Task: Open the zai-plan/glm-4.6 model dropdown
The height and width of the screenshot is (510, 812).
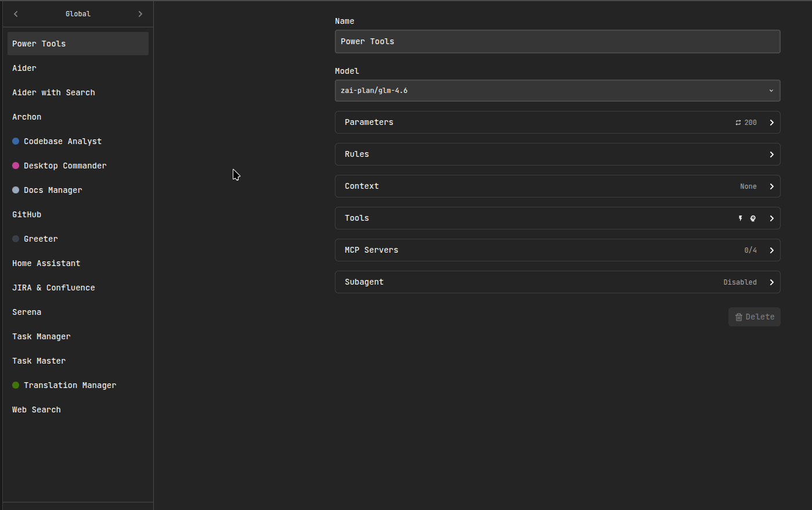Action: tap(557, 90)
